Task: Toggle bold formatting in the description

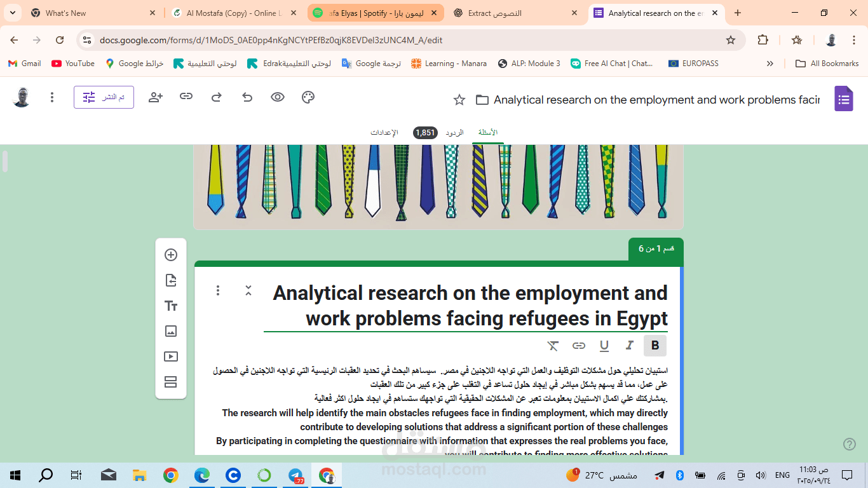Action: pyautogui.click(x=655, y=346)
